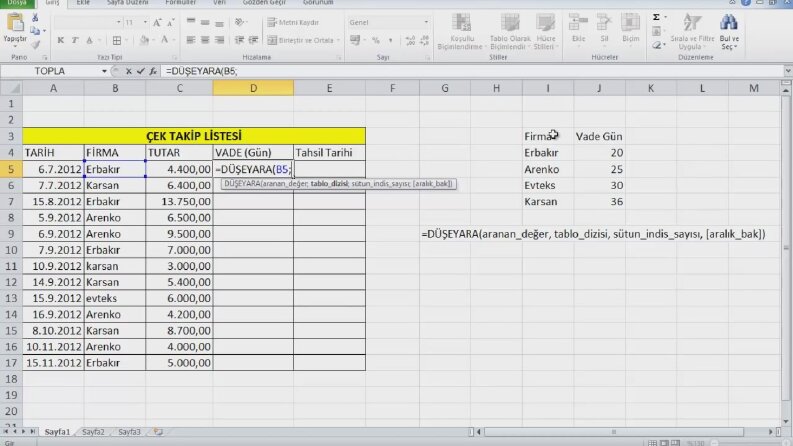Toggle Underline (A) formatting
Viewport: 793px width, 446px height.
(90, 40)
